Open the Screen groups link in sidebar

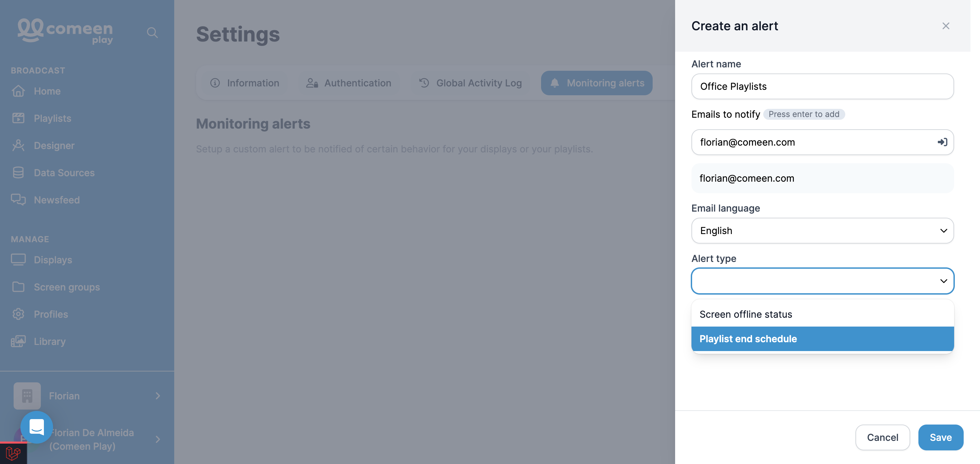pos(67,287)
